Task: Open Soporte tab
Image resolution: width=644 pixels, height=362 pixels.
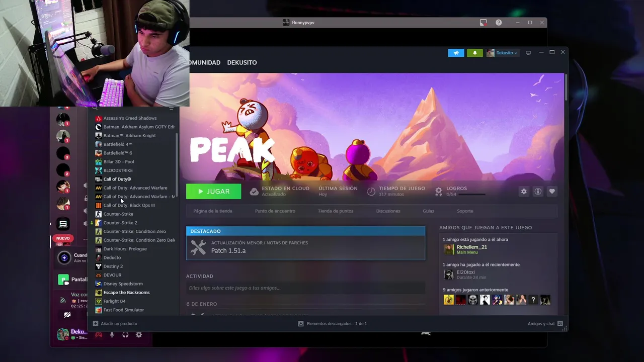Action: click(x=465, y=211)
